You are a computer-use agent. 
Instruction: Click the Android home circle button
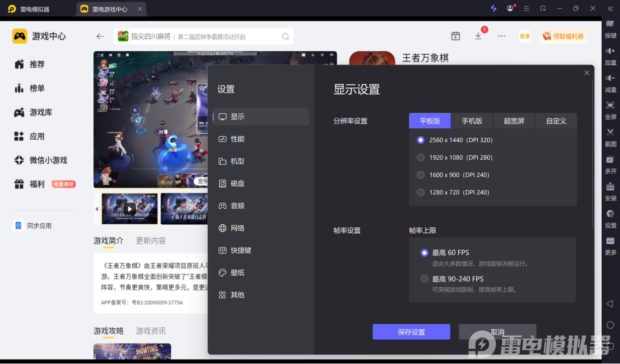pyautogui.click(x=610, y=325)
